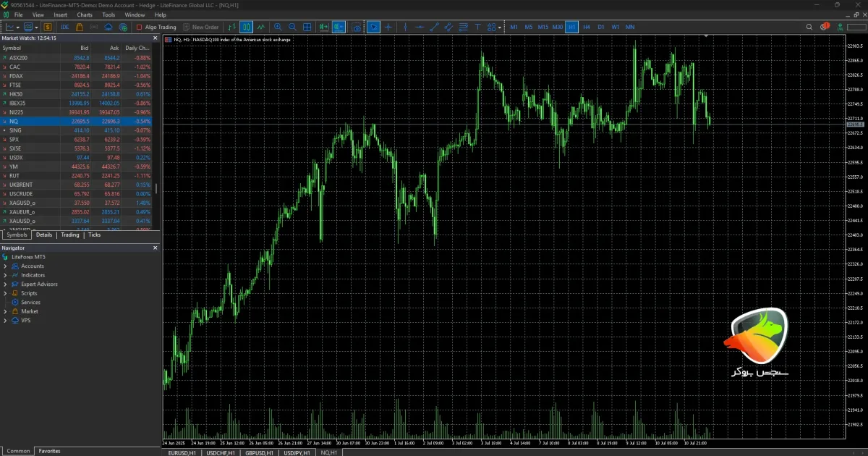Expand Expert Advisors tree node
This screenshot has width=868, height=456.
(5, 284)
